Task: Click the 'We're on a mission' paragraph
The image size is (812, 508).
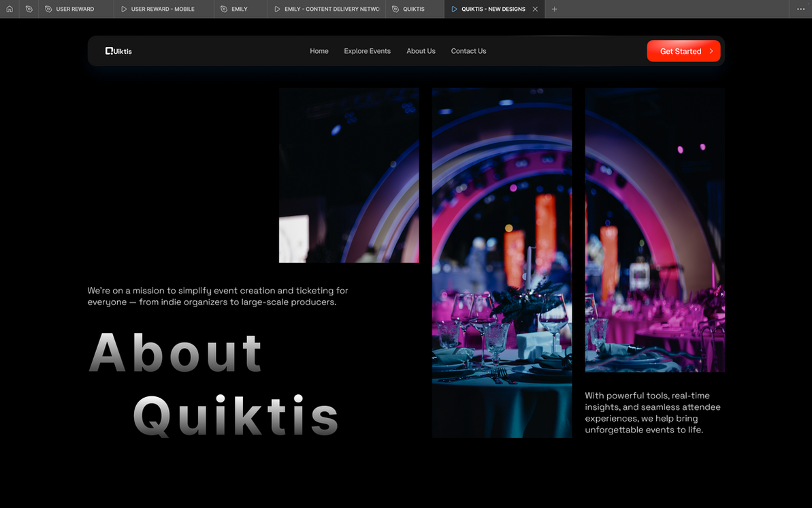Action: pyautogui.click(x=218, y=296)
